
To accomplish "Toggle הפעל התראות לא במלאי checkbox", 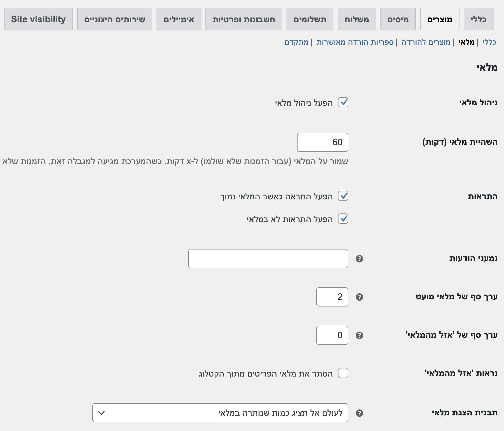I will (343, 219).
